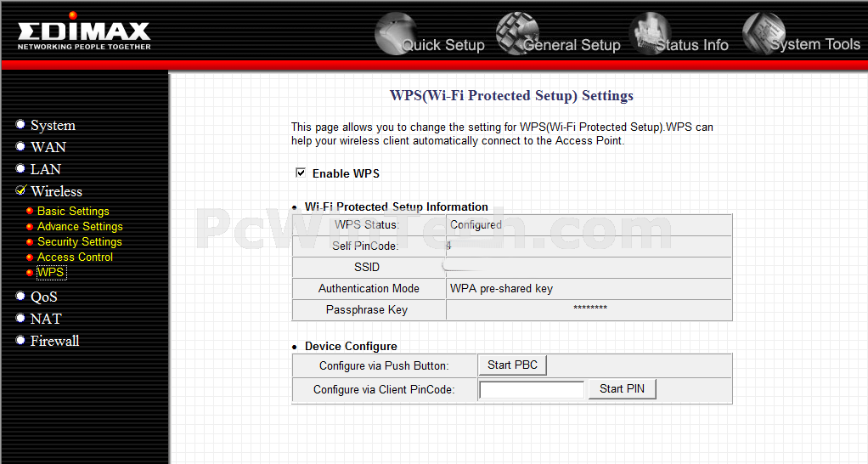Go to Basic Settings under Wireless
Viewport: 868px width, 464px height.
tap(73, 211)
